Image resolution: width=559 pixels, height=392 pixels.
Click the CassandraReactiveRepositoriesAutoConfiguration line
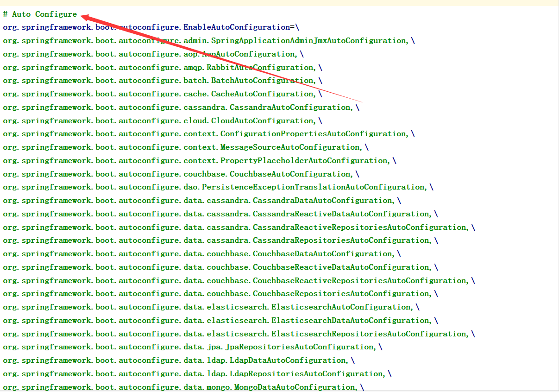(x=239, y=228)
